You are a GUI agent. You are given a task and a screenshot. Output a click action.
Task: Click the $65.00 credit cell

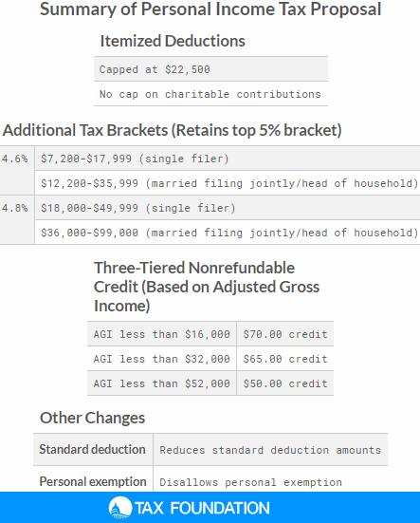(x=285, y=358)
